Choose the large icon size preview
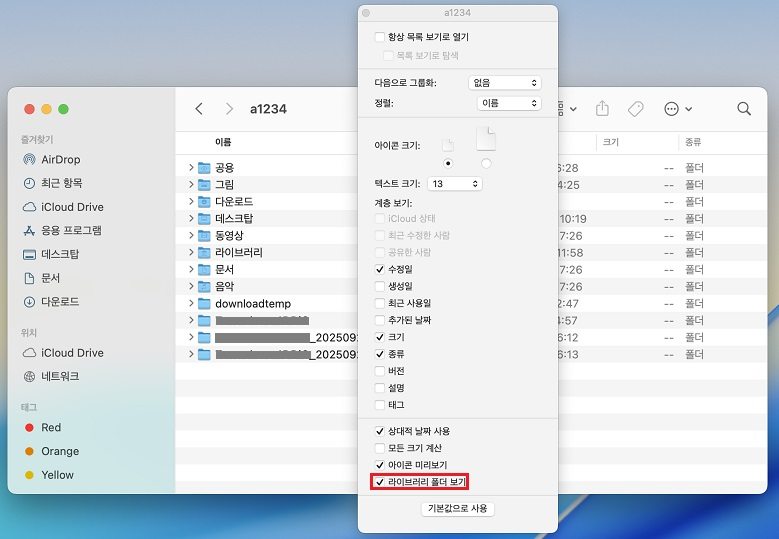Viewport: 779px width, 539px height. click(x=486, y=139)
